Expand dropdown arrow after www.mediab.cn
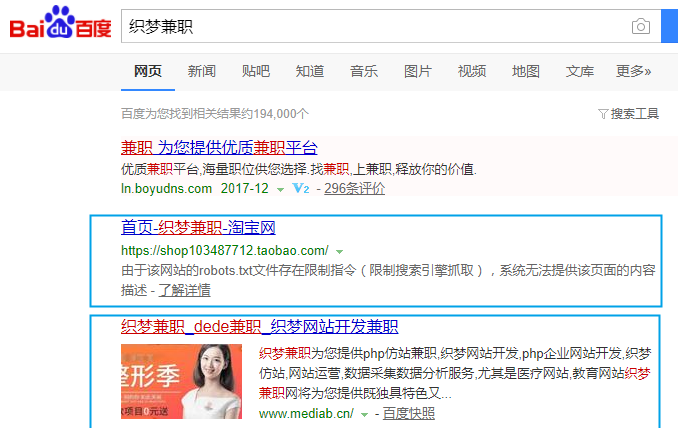The height and width of the screenshot is (428, 678). tap(365, 415)
